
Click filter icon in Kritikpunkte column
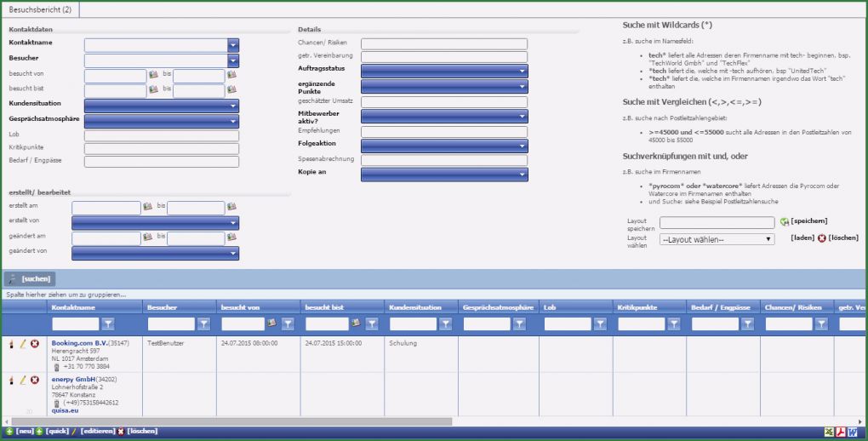(x=673, y=324)
